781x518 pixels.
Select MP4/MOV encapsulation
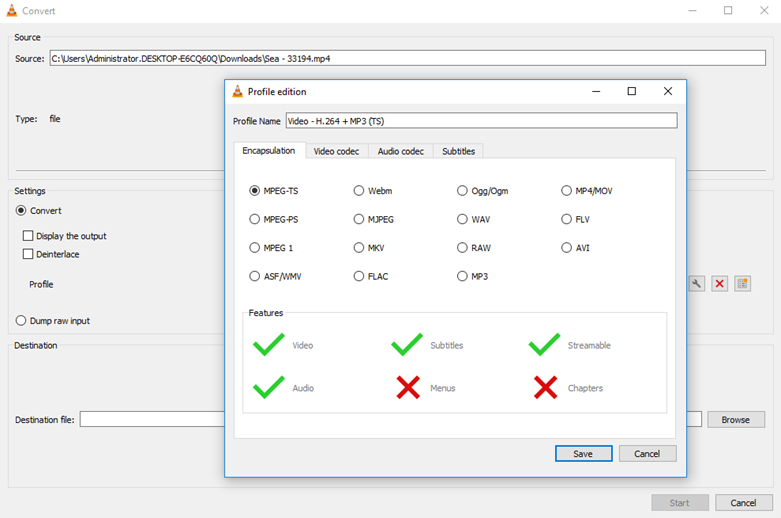click(x=566, y=191)
